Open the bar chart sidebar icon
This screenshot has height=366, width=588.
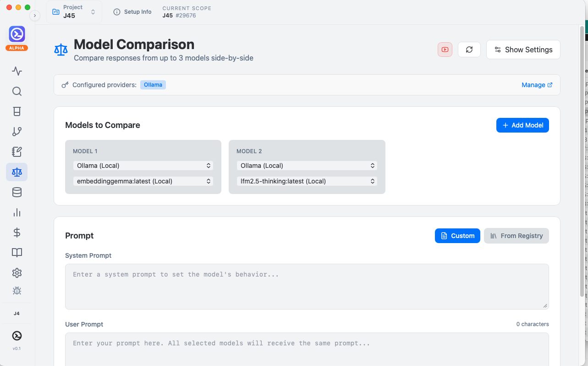(17, 212)
